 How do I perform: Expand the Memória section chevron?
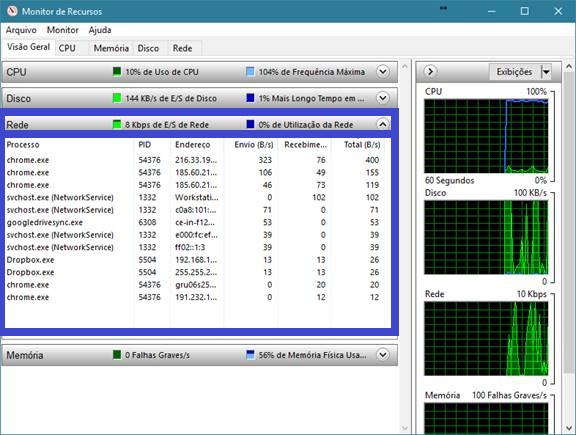coord(383,355)
